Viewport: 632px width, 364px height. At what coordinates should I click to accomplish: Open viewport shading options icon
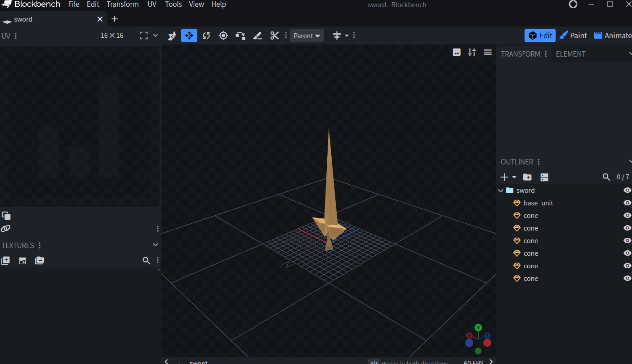[472, 52]
